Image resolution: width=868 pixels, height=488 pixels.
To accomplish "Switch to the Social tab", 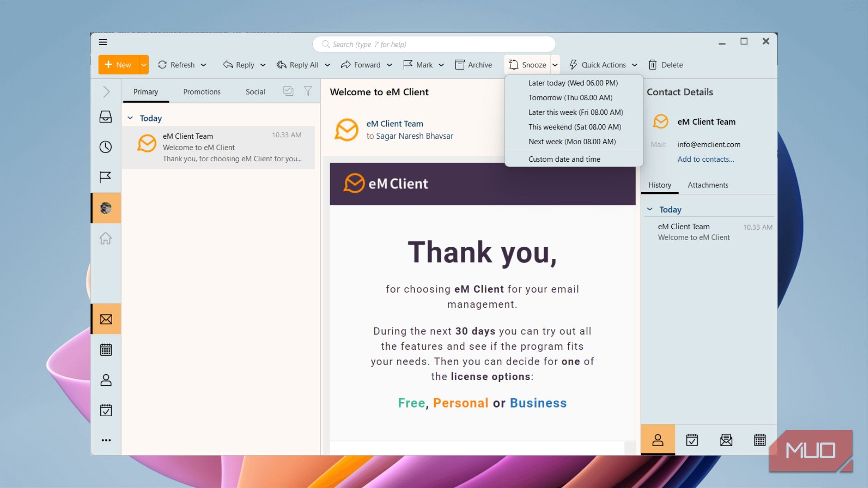I will [x=255, y=92].
